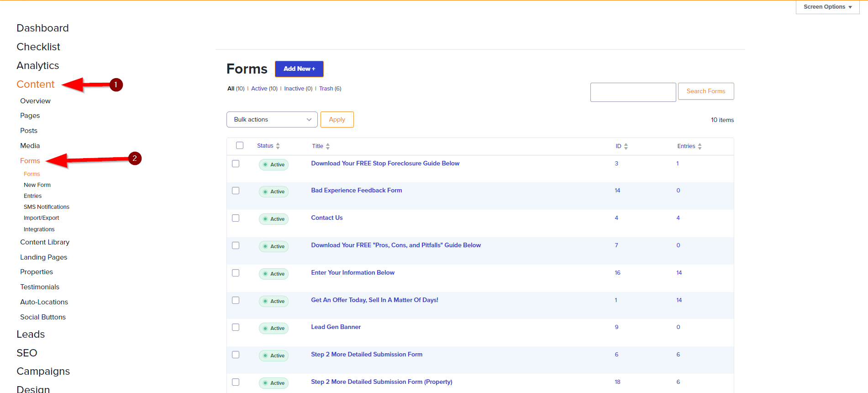Image resolution: width=868 pixels, height=393 pixels.
Task: Open the Bulk actions dropdown
Action: 272,120
